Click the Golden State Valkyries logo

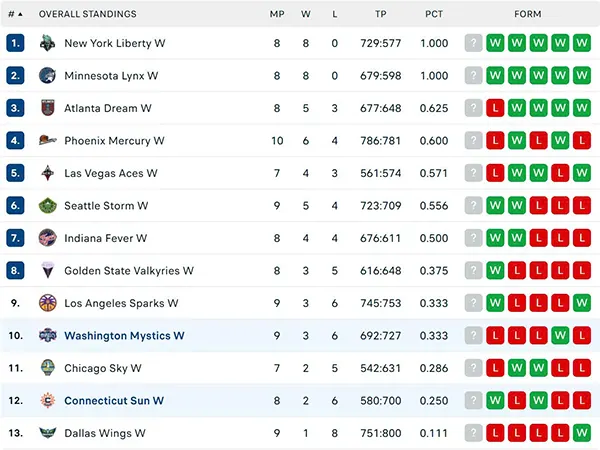pyautogui.click(x=48, y=271)
